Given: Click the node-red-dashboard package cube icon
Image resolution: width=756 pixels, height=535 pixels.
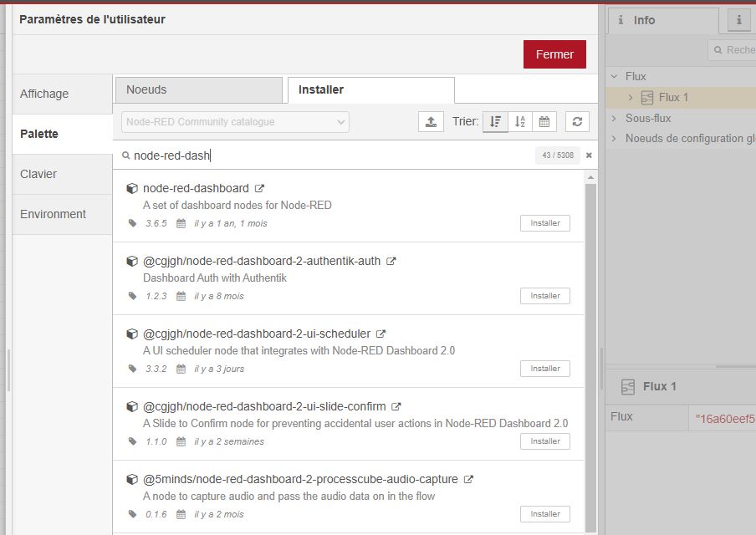Looking at the screenshot, I should 132,188.
